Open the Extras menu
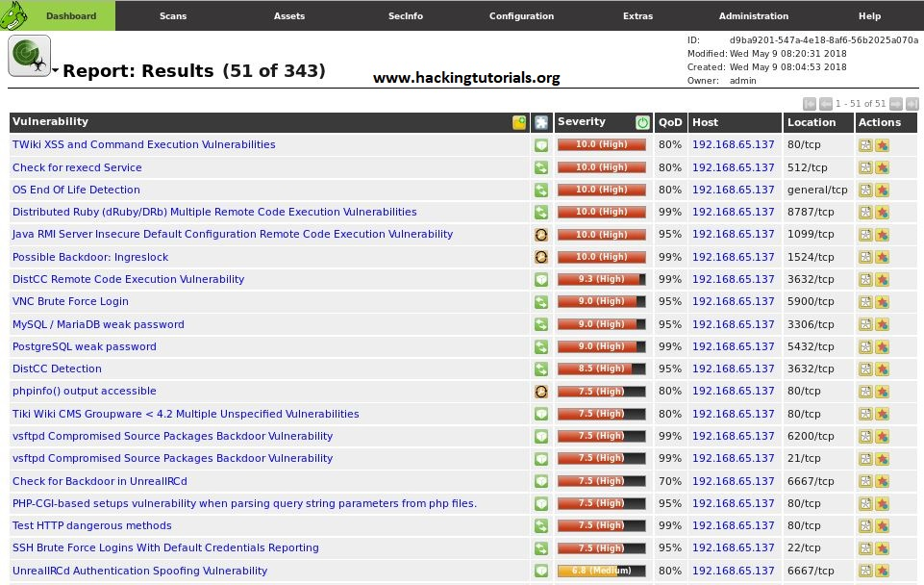Viewport: 924px width, 585px height. coord(637,16)
